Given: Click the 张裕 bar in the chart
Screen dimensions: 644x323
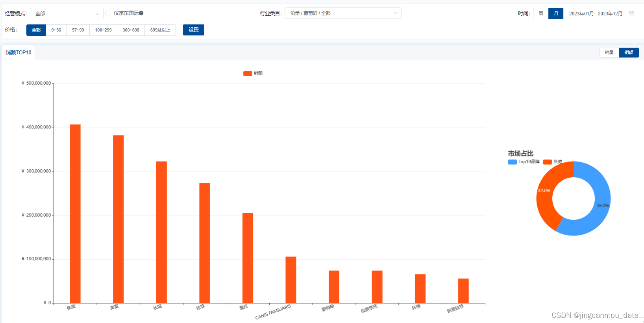Looking at the screenshot, I should (x=75, y=214).
